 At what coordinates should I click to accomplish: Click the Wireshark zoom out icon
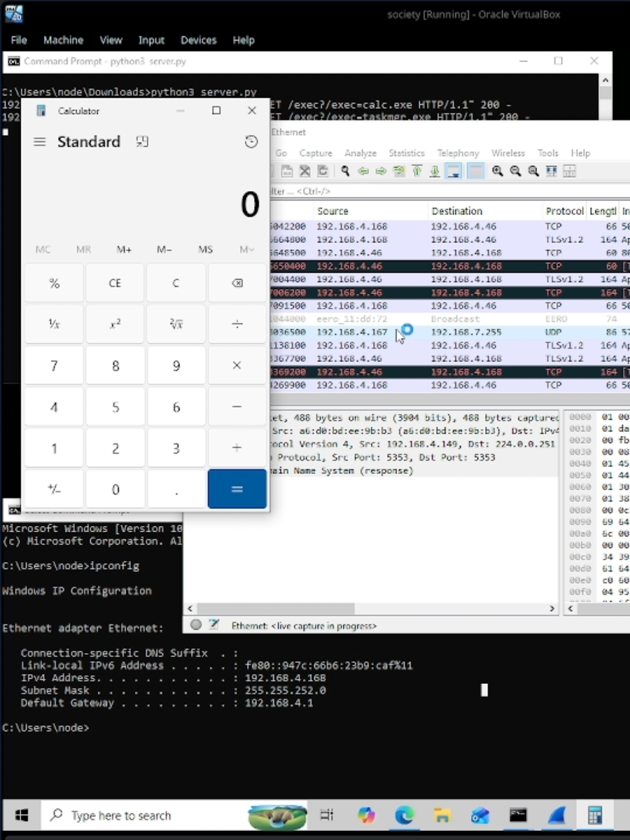coord(515,171)
